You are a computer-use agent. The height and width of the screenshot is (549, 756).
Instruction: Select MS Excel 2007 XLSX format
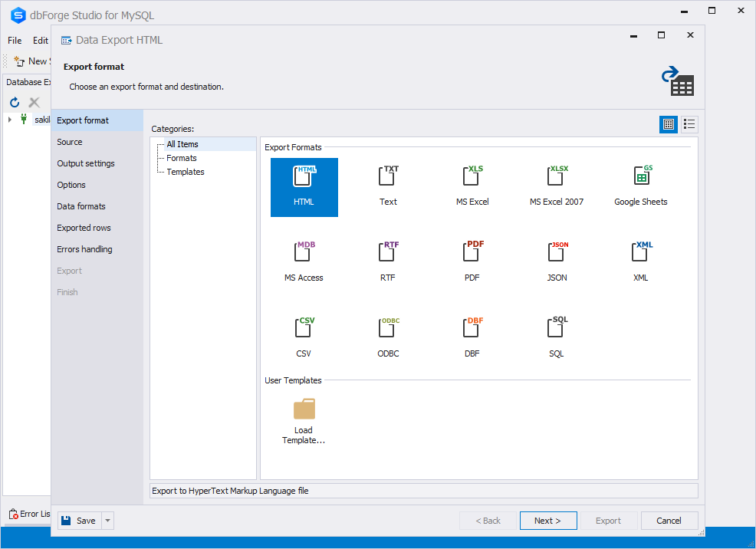557,187
